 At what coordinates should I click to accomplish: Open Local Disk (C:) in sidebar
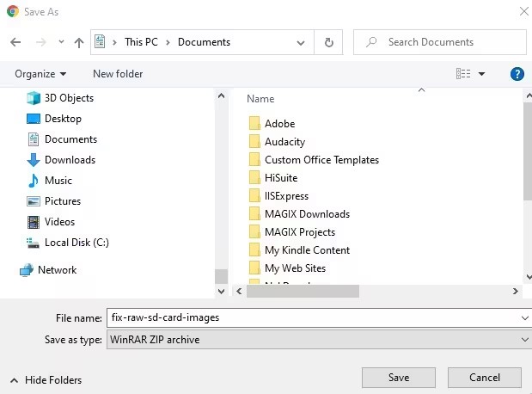click(76, 243)
